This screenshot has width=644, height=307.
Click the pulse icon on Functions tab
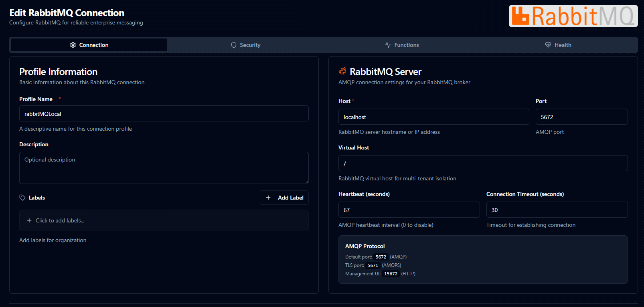(x=388, y=45)
